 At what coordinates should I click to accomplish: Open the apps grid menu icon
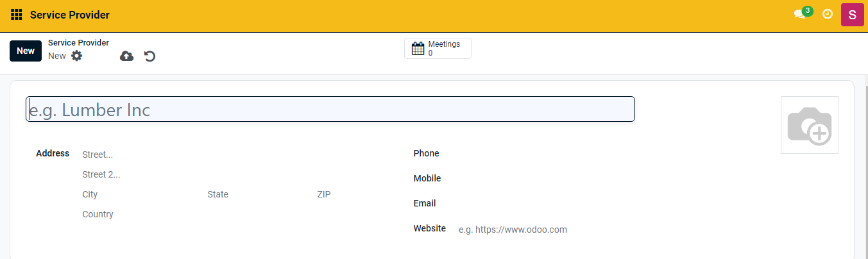(17, 15)
